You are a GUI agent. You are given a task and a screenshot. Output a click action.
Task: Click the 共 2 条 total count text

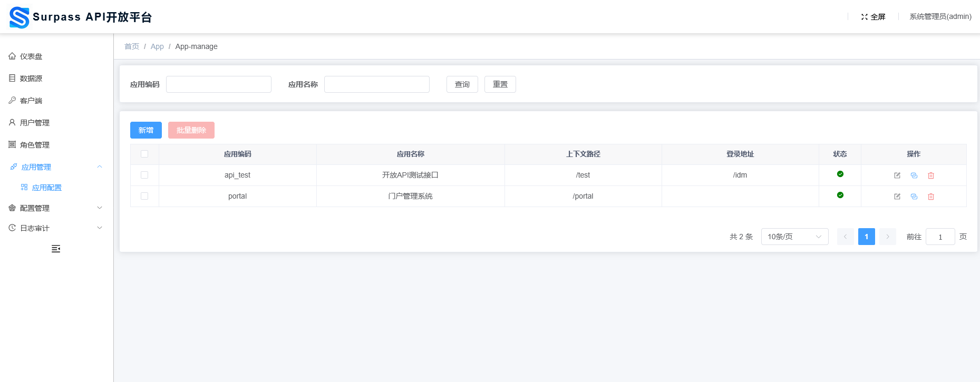click(x=741, y=237)
